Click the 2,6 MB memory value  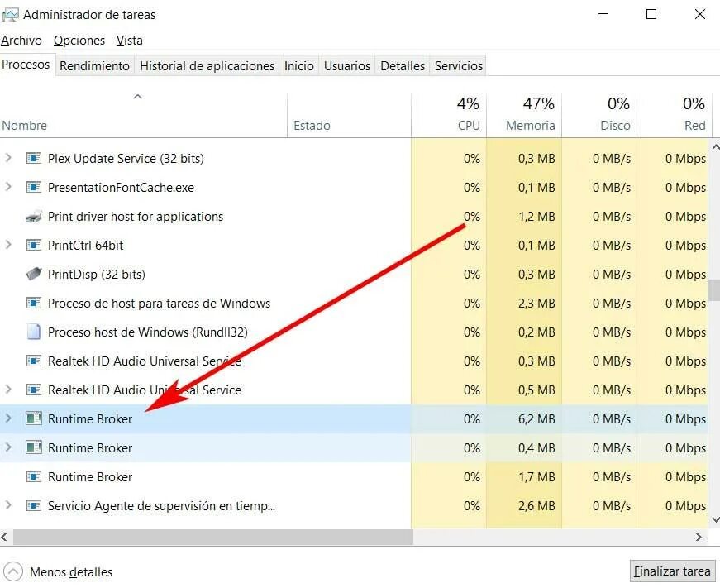(x=536, y=506)
